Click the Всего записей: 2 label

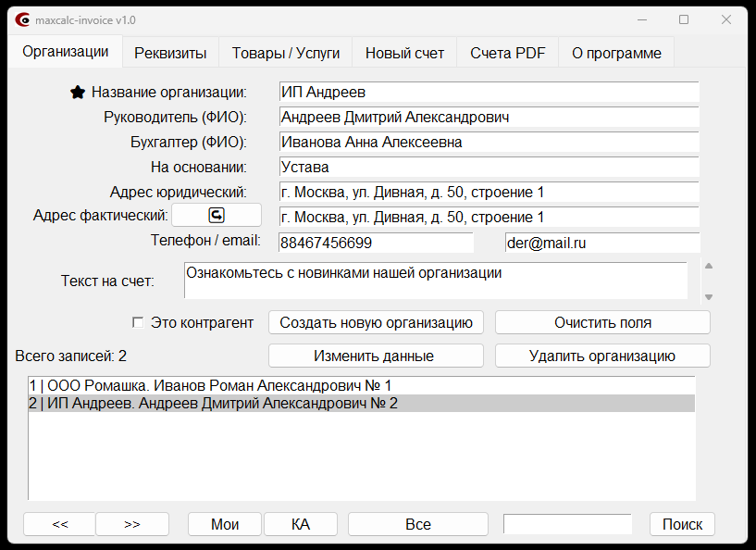pyautogui.click(x=71, y=356)
